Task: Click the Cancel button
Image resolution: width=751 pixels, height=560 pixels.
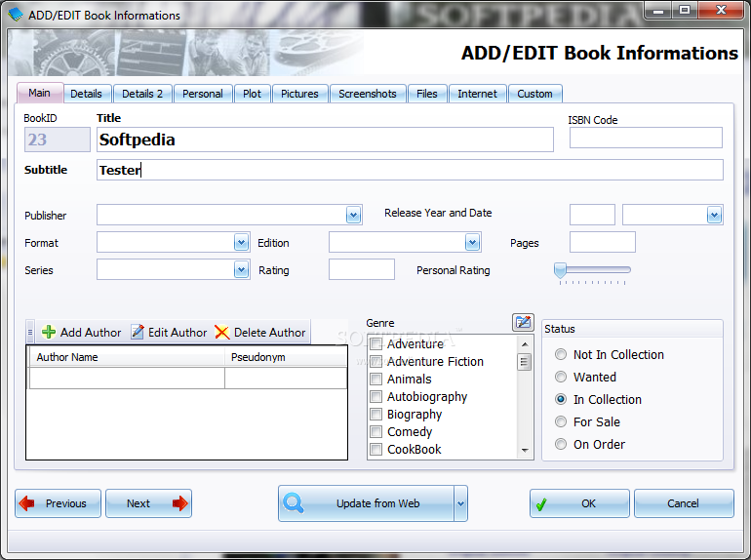Action: point(684,503)
